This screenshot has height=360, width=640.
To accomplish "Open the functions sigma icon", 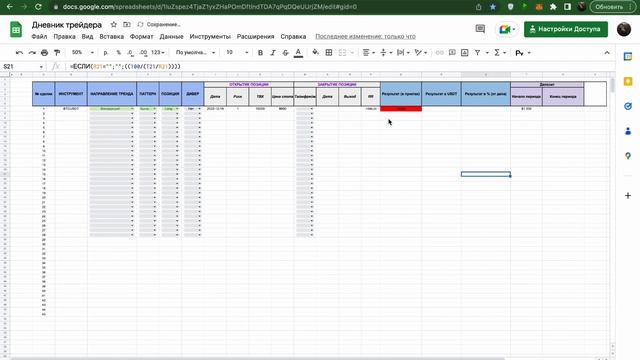I will coord(497,53).
